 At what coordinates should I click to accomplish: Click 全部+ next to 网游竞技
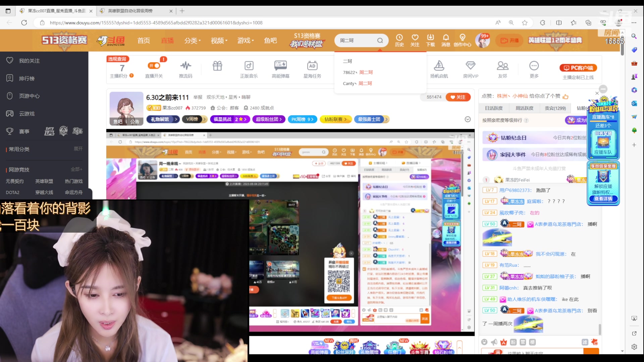click(x=76, y=169)
